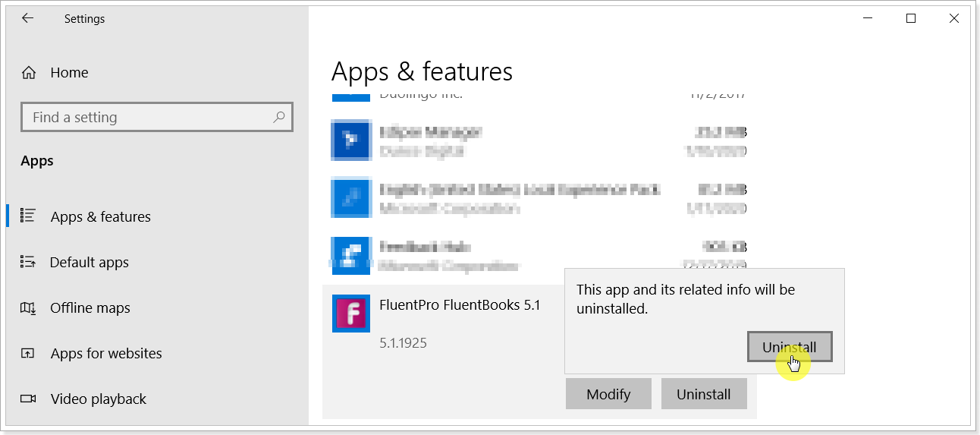Click version number 5.1.1925
This screenshot has height=435, width=980.
[403, 343]
